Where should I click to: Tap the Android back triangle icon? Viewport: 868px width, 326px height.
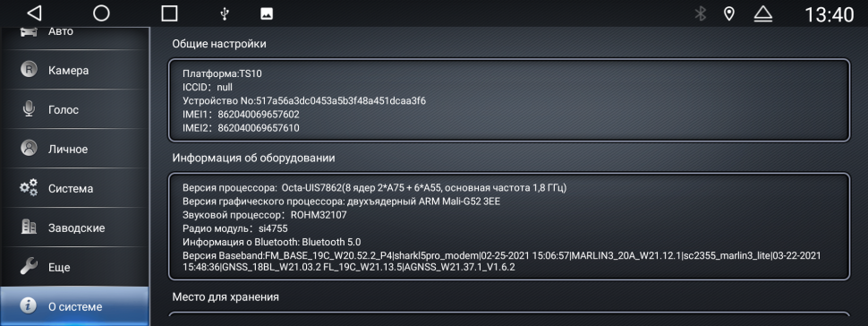(34, 13)
